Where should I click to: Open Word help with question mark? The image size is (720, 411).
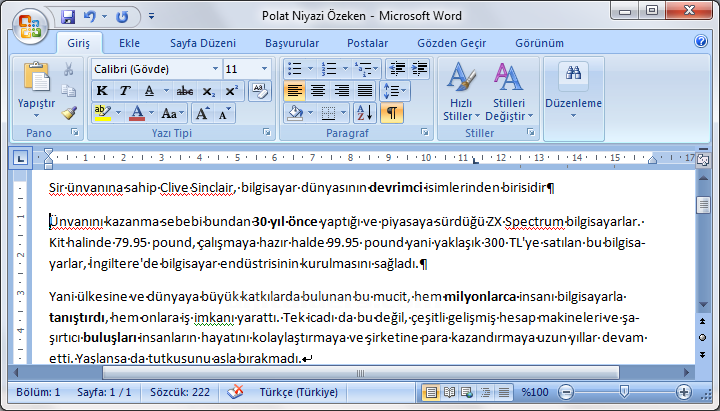point(701,41)
